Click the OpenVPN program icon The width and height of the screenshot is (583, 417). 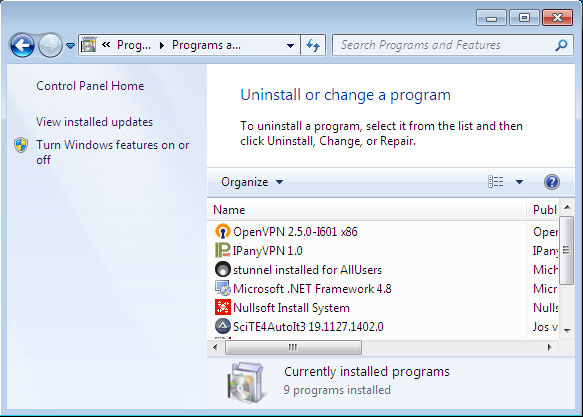point(222,232)
